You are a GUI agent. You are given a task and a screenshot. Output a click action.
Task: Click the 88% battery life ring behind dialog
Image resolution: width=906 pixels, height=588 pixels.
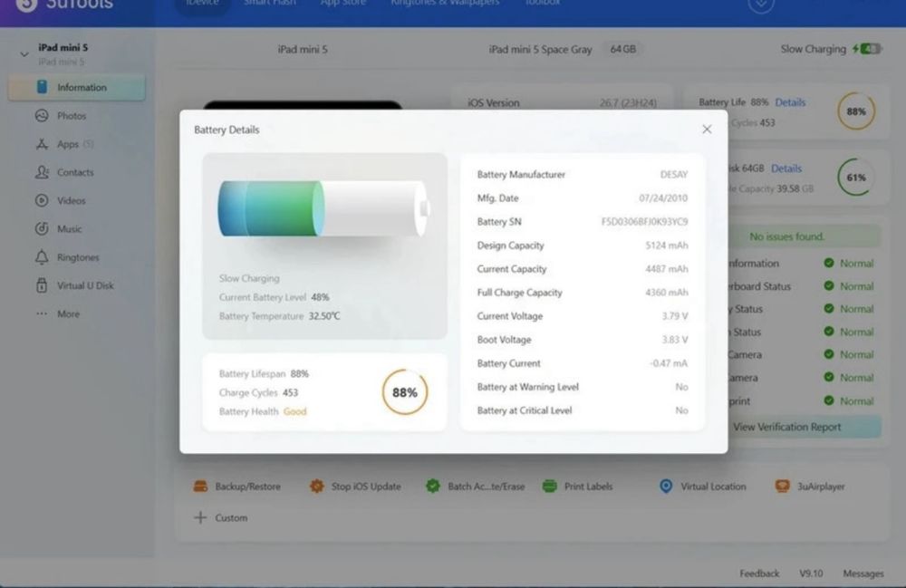tap(856, 111)
